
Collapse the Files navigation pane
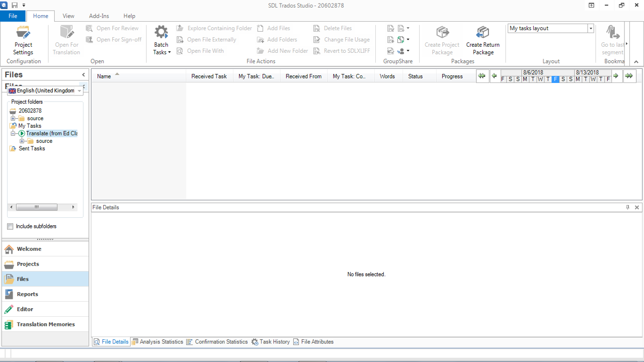click(84, 74)
